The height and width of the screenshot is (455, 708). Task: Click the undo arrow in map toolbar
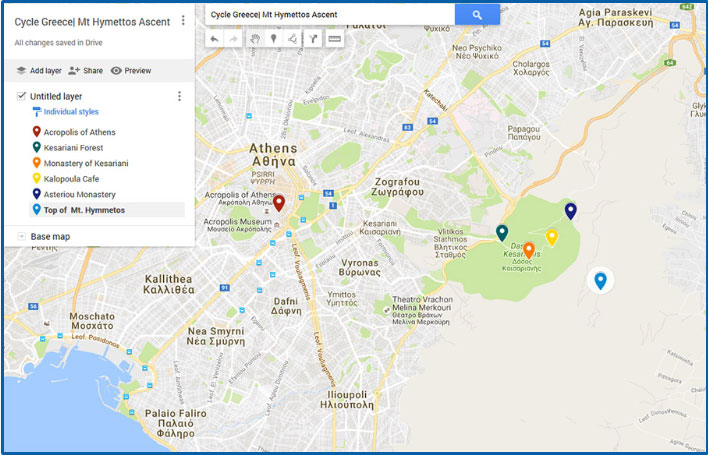214,39
